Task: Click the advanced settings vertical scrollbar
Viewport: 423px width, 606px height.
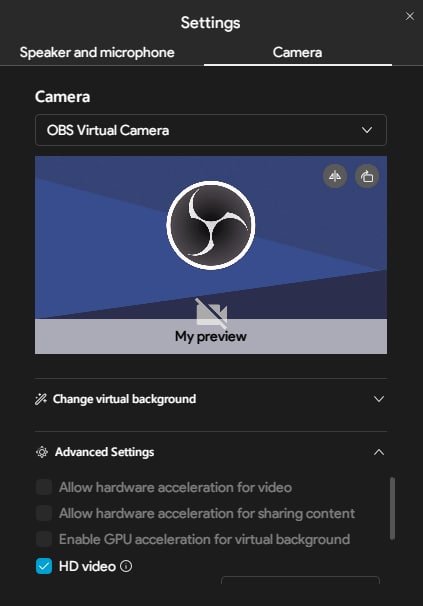Action: pos(392,508)
